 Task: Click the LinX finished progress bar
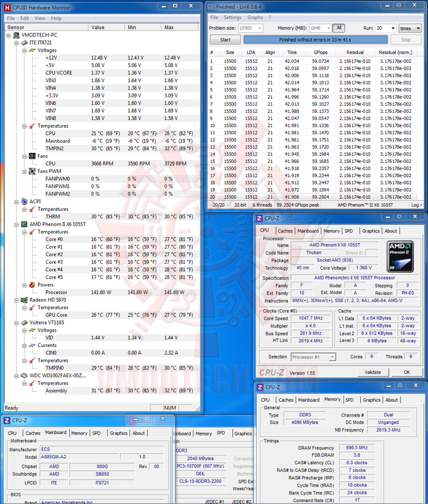click(316, 40)
